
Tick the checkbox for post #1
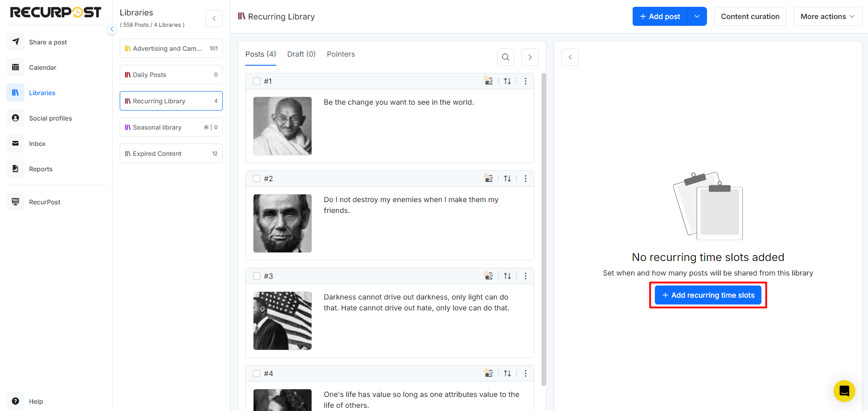257,81
